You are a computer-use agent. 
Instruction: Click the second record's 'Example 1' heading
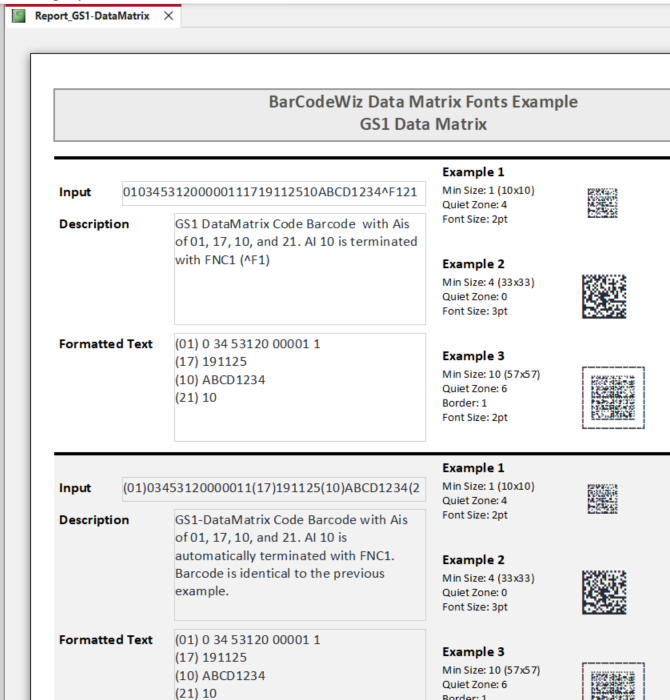pyautogui.click(x=473, y=468)
